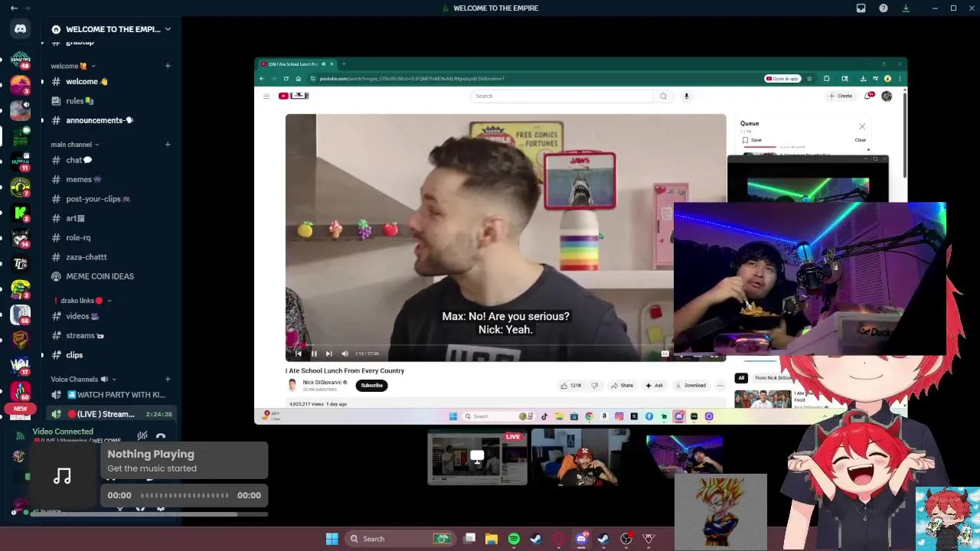Collapse the welcome channel category

[x=73, y=66]
